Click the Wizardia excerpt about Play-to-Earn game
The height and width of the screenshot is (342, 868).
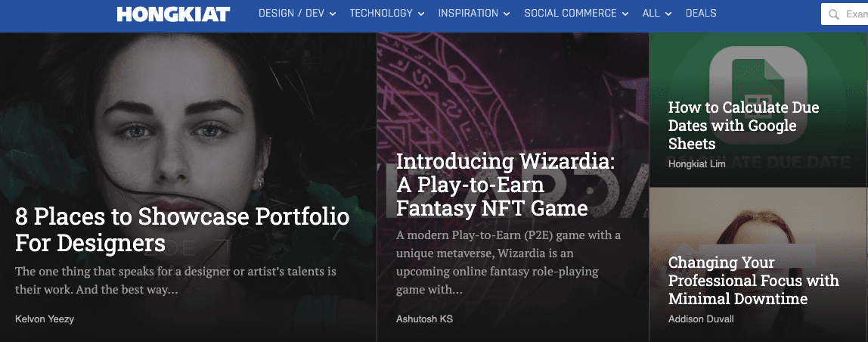click(x=508, y=263)
